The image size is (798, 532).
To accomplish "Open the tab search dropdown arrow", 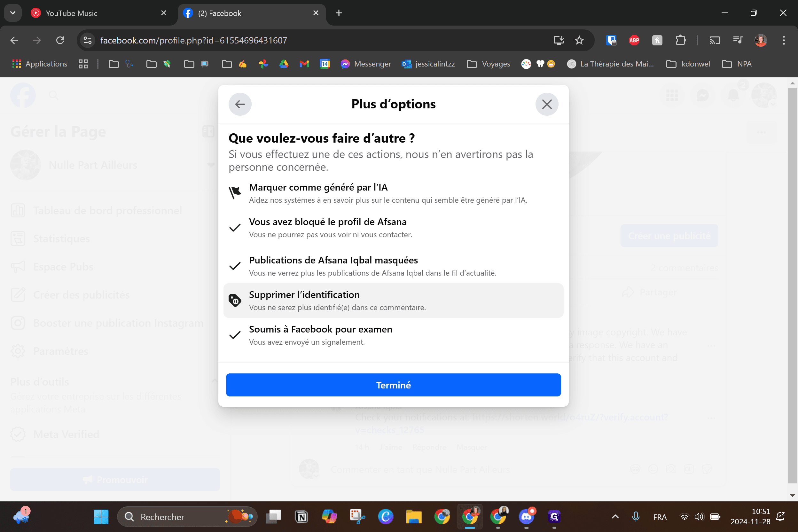I will 13,13.
